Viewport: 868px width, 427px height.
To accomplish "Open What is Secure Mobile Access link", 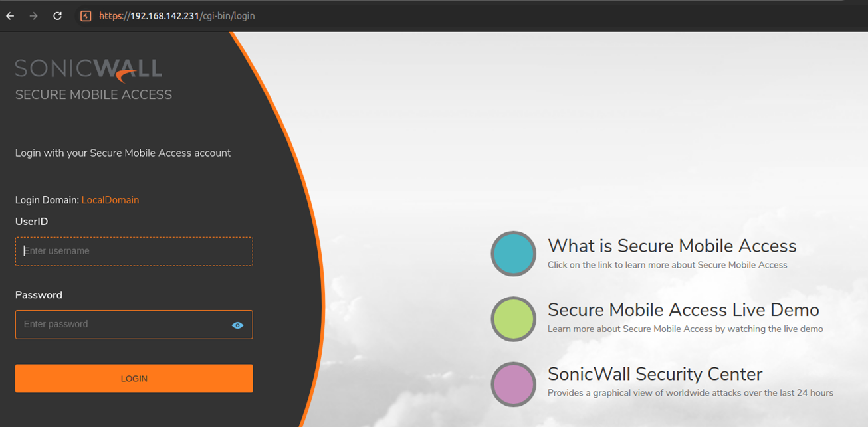I will (672, 246).
